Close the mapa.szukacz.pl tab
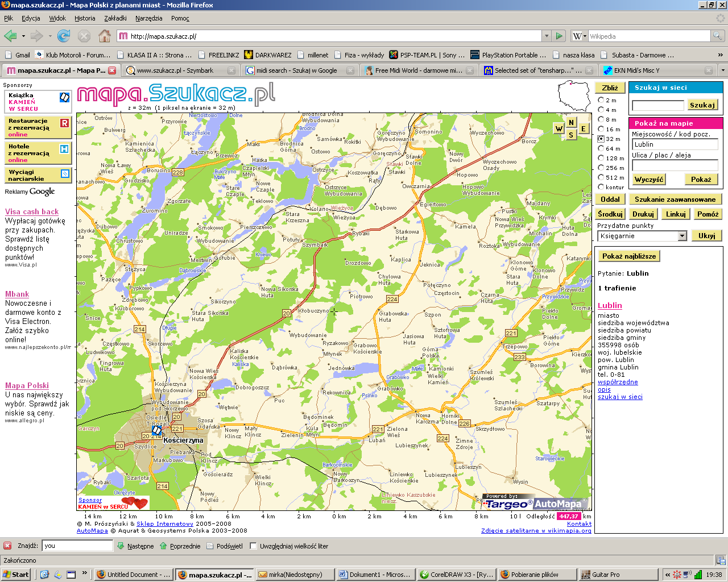 [x=112, y=70]
